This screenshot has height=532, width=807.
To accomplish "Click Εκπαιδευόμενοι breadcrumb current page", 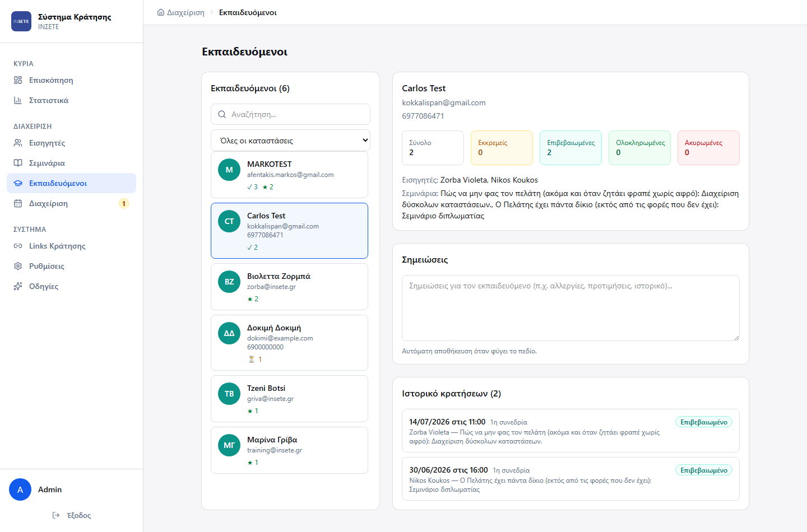I will point(248,12).
